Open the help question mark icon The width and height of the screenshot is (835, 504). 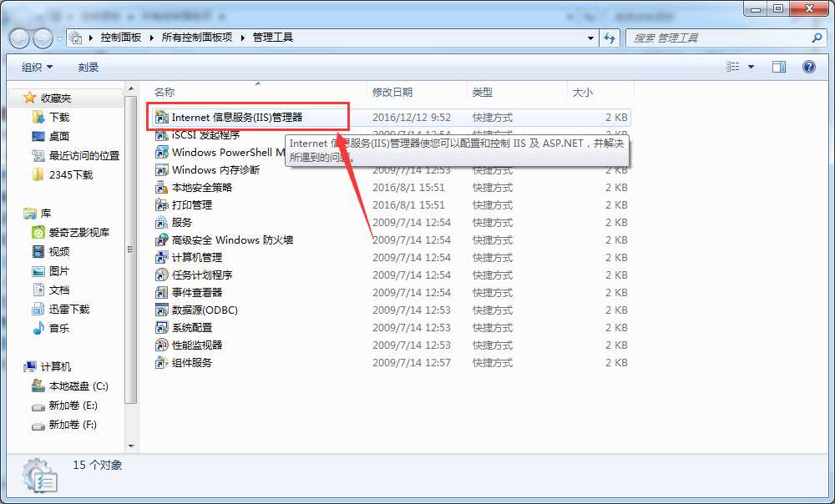point(808,67)
